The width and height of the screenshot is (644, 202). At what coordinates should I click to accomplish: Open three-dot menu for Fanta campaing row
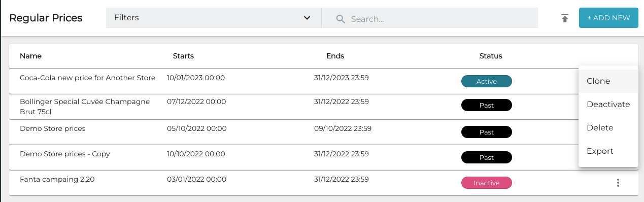(x=618, y=183)
